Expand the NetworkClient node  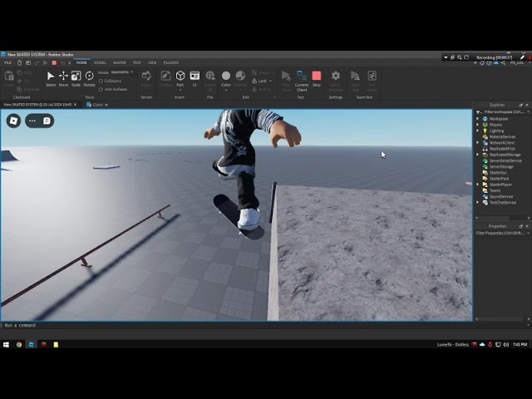click(x=478, y=142)
